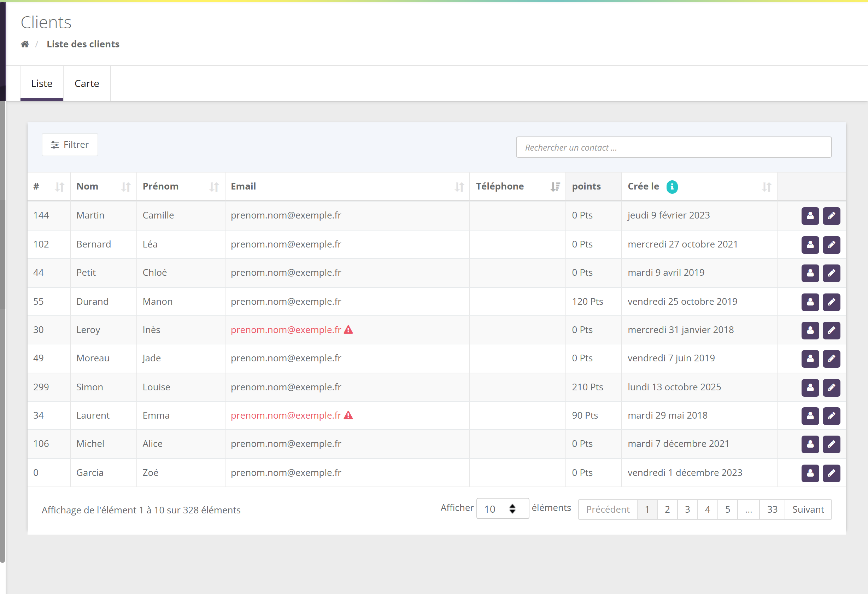This screenshot has height=594, width=868.
Task: Edit client Durand Manon with pencil icon
Action: [831, 302]
